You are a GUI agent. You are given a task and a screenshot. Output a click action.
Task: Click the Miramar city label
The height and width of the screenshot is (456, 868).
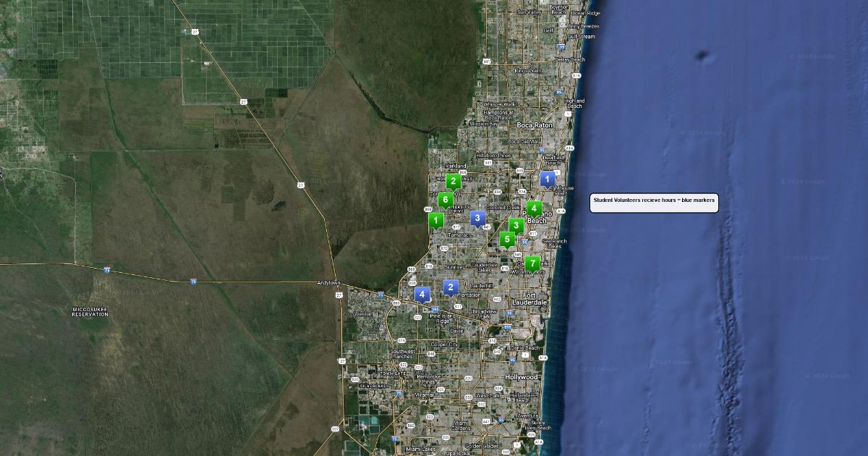pyautogui.click(x=424, y=395)
